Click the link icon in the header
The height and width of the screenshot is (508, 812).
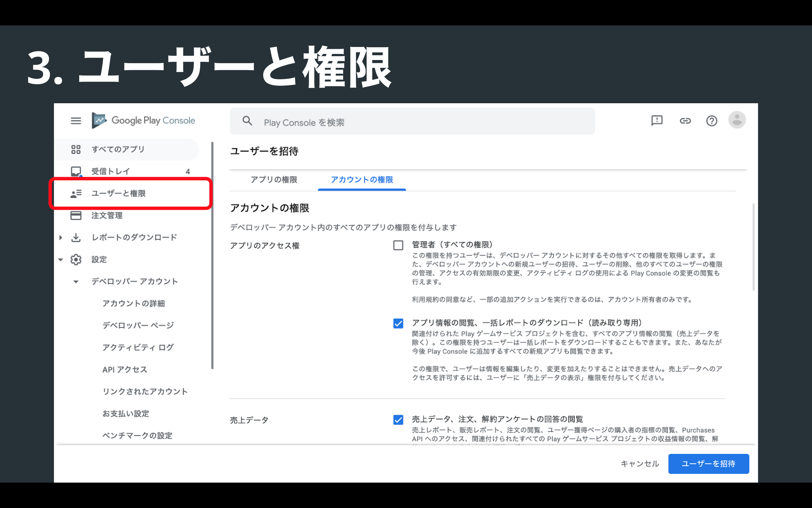pyautogui.click(x=685, y=121)
